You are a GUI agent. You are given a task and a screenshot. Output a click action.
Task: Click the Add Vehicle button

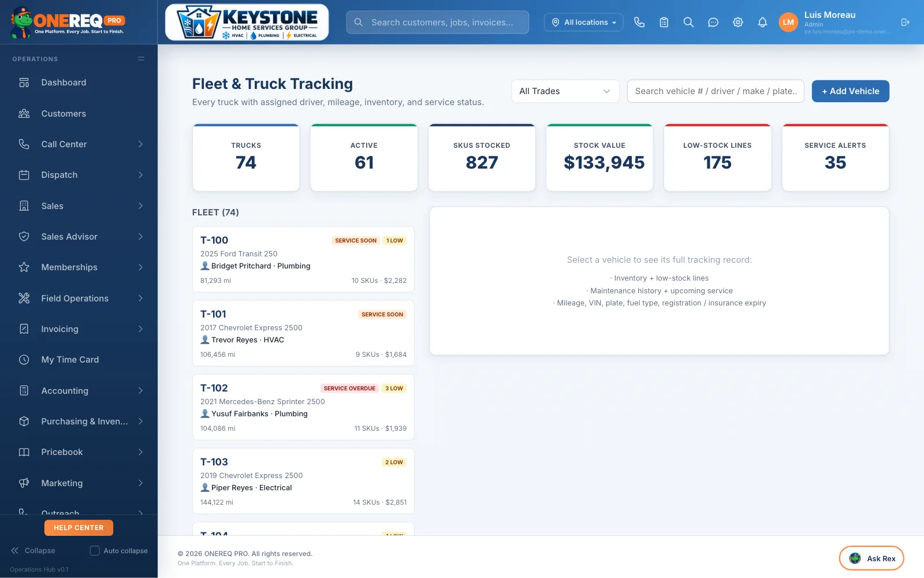click(x=850, y=91)
